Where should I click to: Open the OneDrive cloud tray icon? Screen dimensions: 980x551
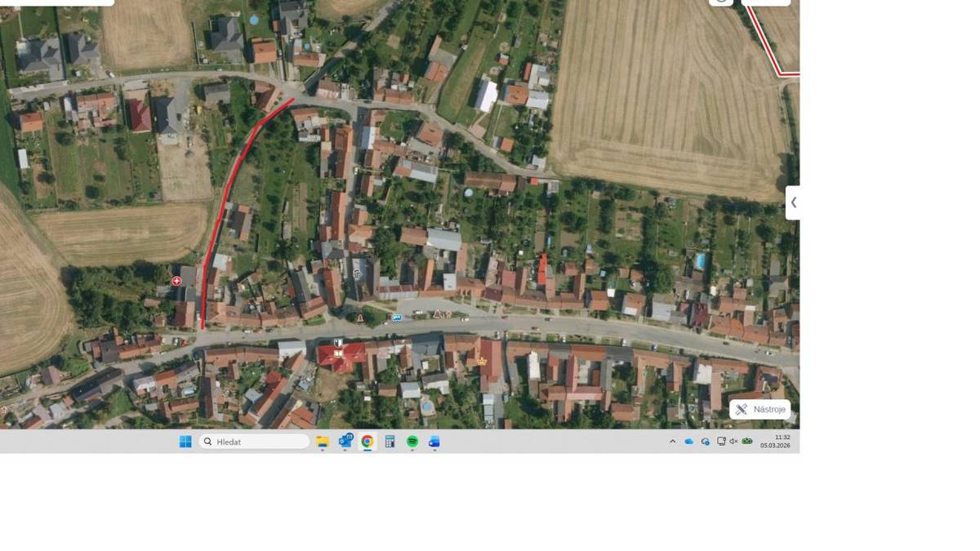(x=688, y=442)
